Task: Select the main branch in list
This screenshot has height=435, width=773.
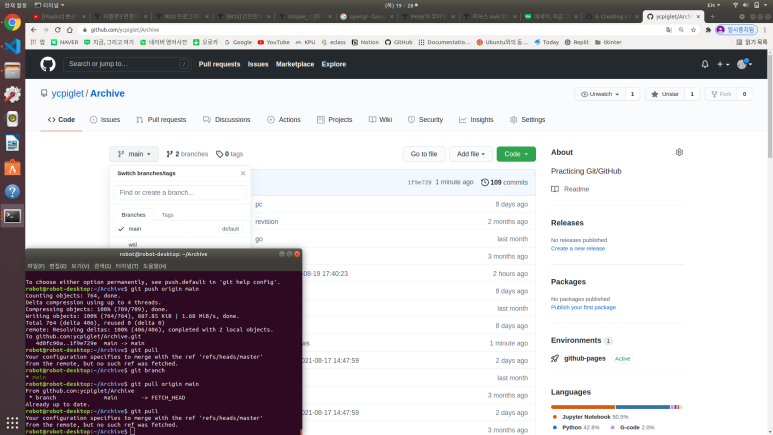Action: (180, 229)
